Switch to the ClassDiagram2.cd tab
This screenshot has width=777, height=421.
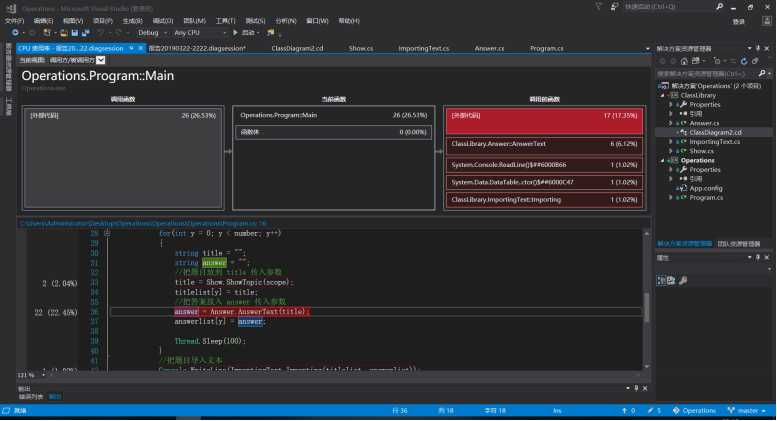pos(297,49)
